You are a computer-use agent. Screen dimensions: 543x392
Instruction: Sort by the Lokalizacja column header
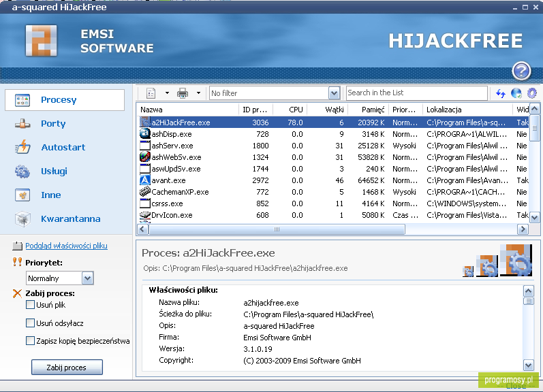pyautogui.click(x=467, y=110)
